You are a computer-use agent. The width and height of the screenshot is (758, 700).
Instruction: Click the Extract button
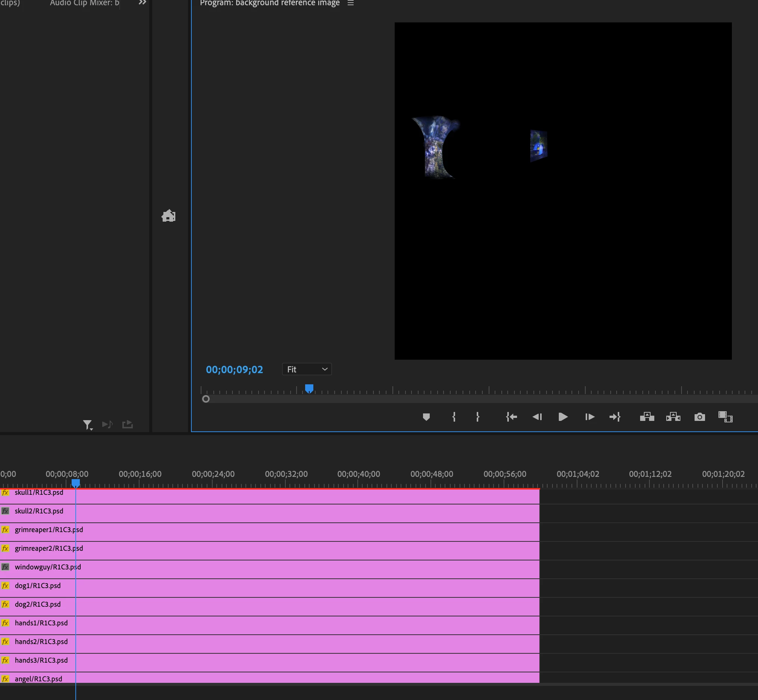[x=673, y=417]
